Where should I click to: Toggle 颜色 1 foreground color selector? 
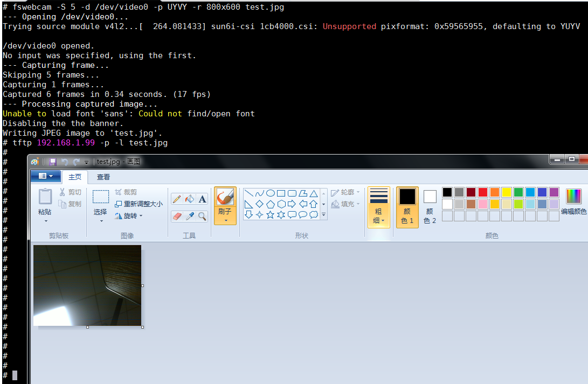pyautogui.click(x=407, y=207)
